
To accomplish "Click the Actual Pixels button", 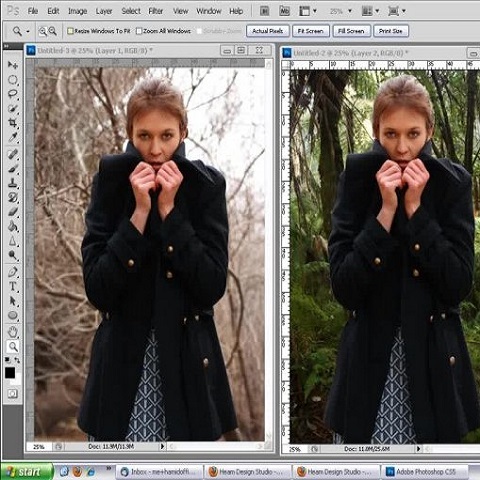I will coord(268,31).
